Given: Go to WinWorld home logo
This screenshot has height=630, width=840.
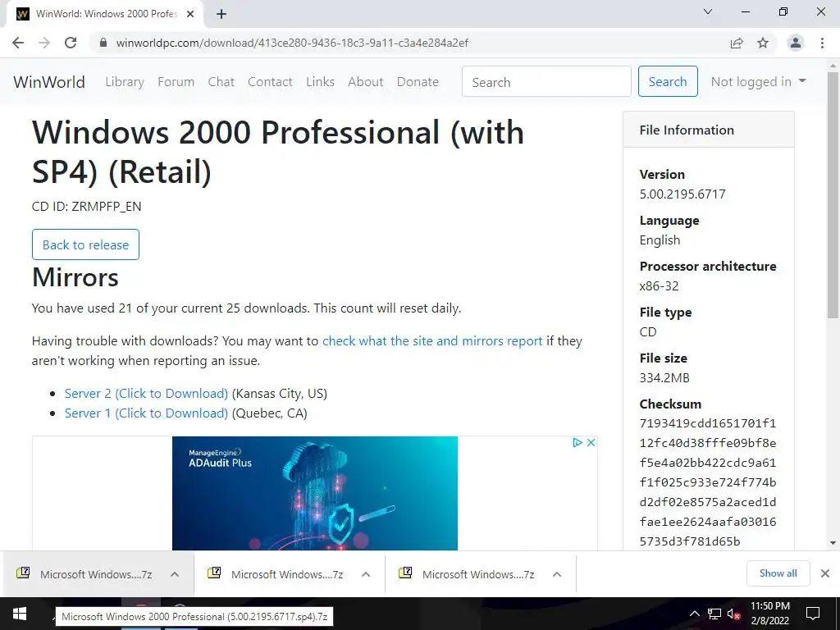Looking at the screenshot, I should (x=49, y=82).
